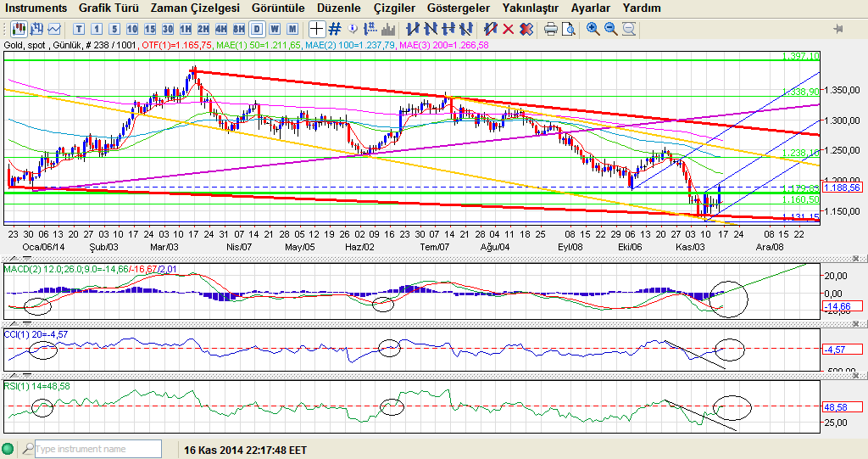The image size is (868, 459).
Task: Click the MAE(3) 200=1.266,58 legend
Action: pos(444,45)
